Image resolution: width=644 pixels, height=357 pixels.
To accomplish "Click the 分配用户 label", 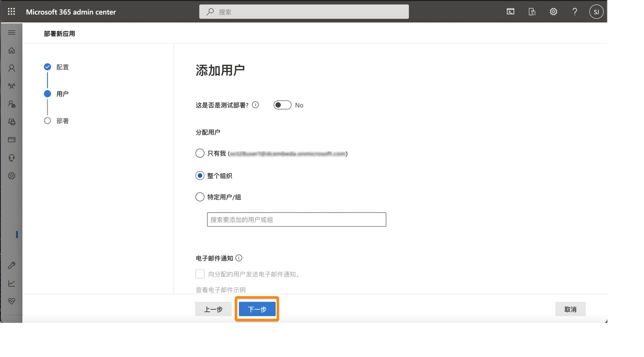I will tap(208, 132).
